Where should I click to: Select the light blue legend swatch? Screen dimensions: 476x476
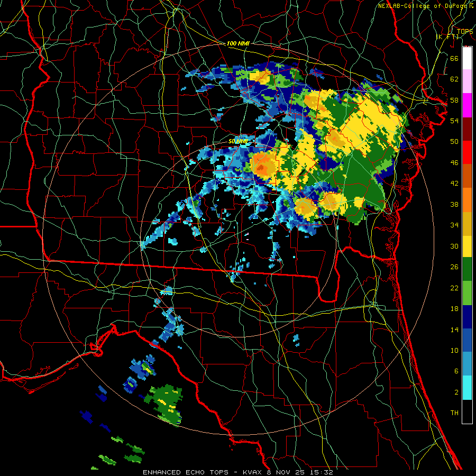tap(467, 364)
